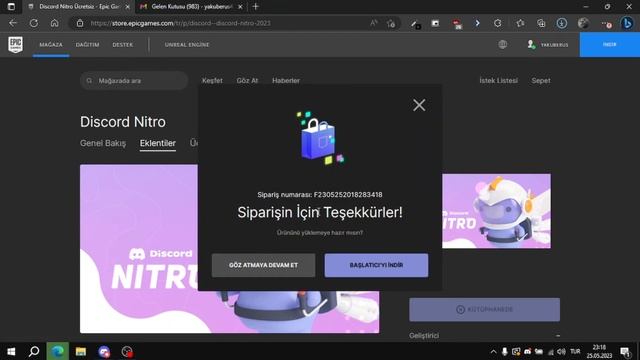Click the KÜTÜPHANEDE library button
The image size is (640, 360).
click(484, 309)
